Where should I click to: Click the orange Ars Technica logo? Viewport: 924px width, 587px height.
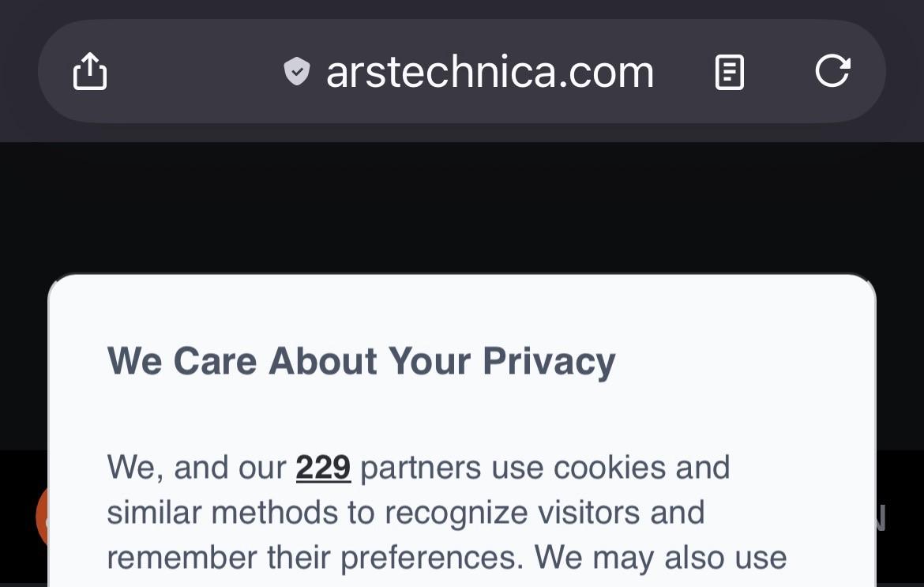pos(41,516)
